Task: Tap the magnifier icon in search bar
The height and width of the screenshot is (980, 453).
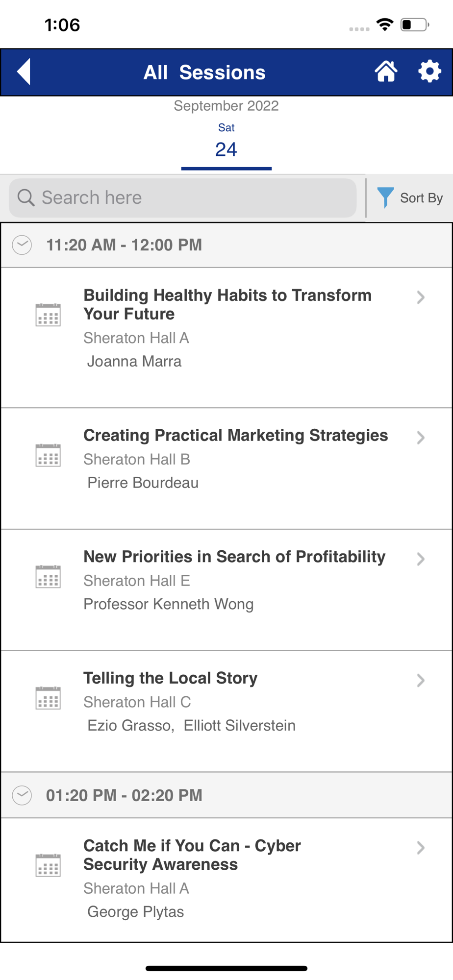Action: 26,198
